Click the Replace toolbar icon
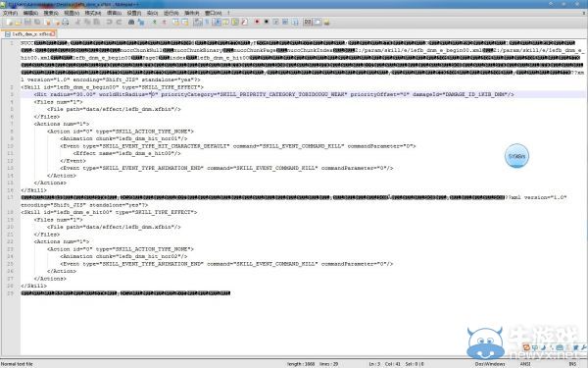588x368 pixels. click(140, 23)
